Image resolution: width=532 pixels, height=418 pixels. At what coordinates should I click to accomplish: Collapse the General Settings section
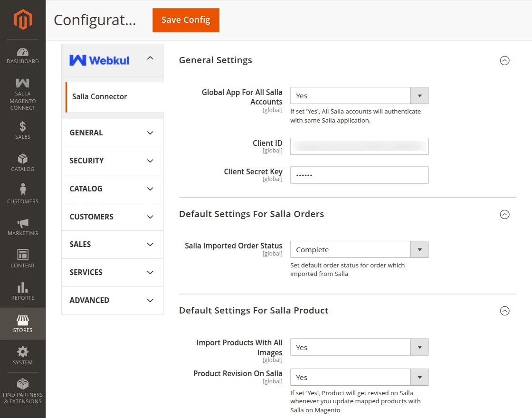click(505, 61)
